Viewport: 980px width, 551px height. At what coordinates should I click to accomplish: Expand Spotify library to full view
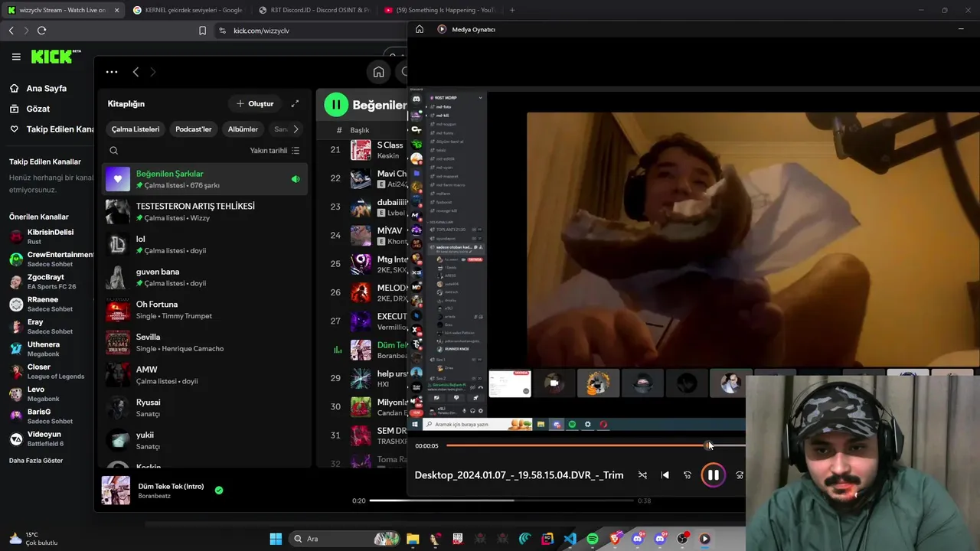point(295,103)
